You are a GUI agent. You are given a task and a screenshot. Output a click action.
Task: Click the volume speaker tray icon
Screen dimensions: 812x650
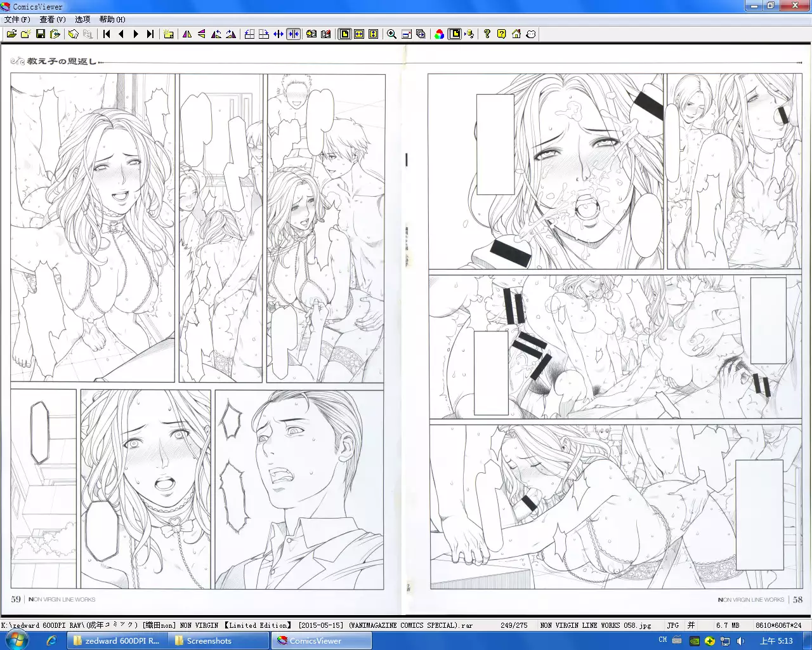(740, 641)
